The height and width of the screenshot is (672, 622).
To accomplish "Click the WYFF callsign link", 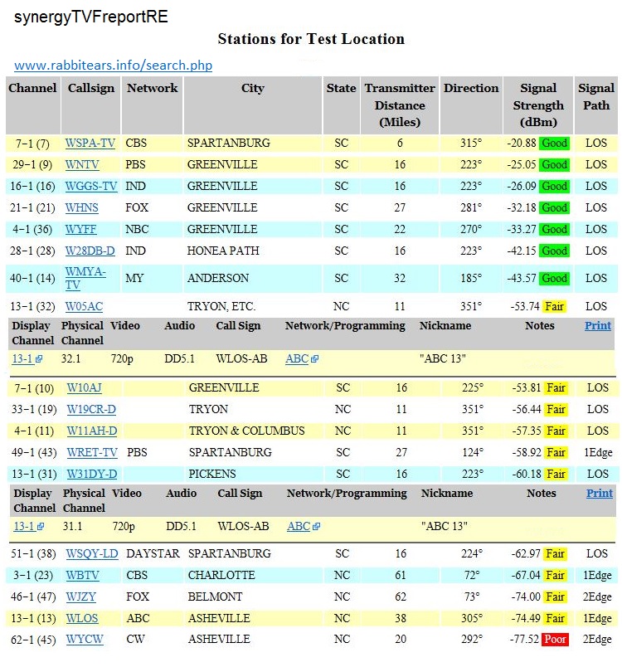I will pyautogui.click(x=80, y=229).
